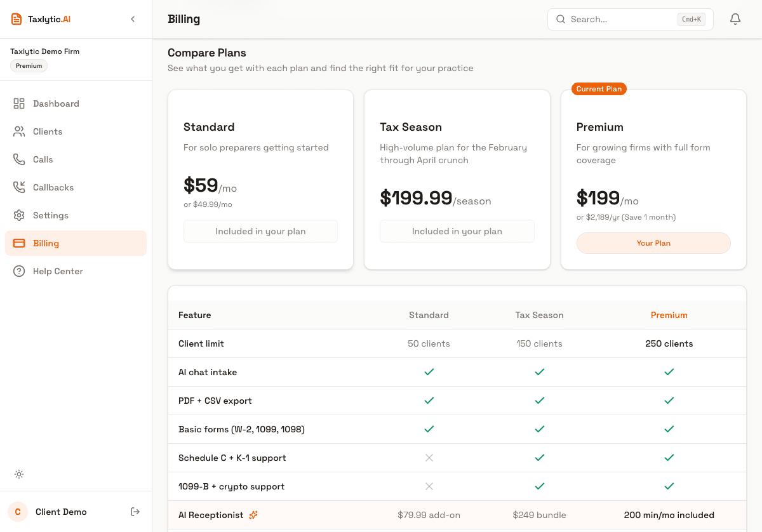Click the logout icon next to Client Demo
The width and height of the screenshot is (762, 532).
(x=135, y=511)
